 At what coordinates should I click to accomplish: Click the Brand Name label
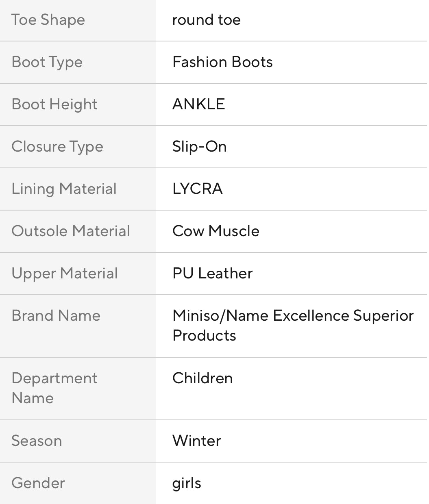[56, 316]
